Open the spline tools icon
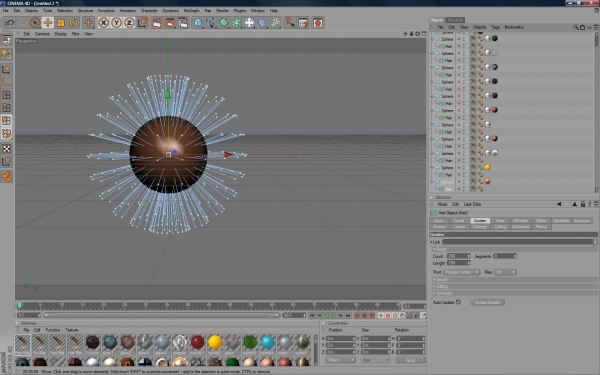 (x=211, y=23)
